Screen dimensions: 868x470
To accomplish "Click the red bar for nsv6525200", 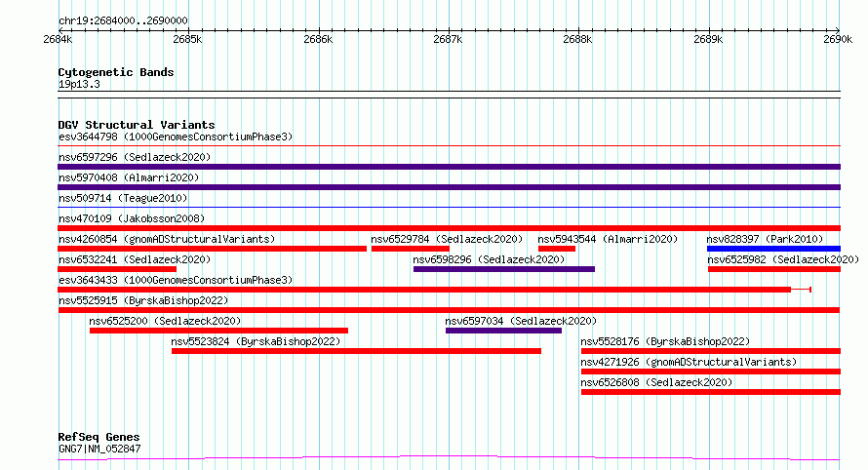I will tap(218, 331).
